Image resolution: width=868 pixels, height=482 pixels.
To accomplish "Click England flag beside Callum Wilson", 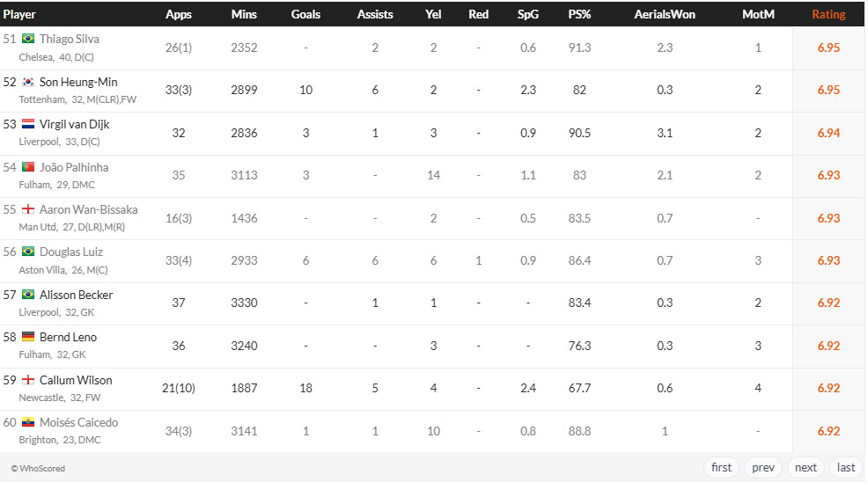I will (x=28, y=380).
